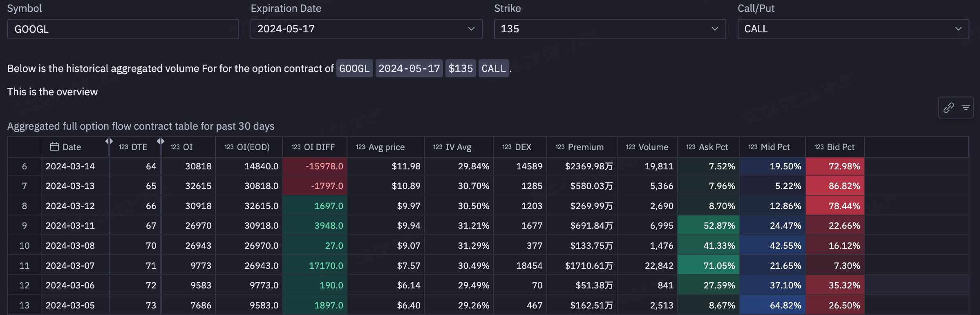Select date cell 2024-03-08
Viewport: 980px width, 315px height.
(x=75, y=245)
